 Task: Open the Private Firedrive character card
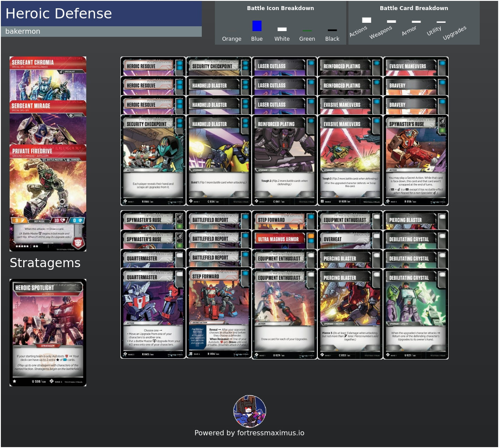pos(48,198)
